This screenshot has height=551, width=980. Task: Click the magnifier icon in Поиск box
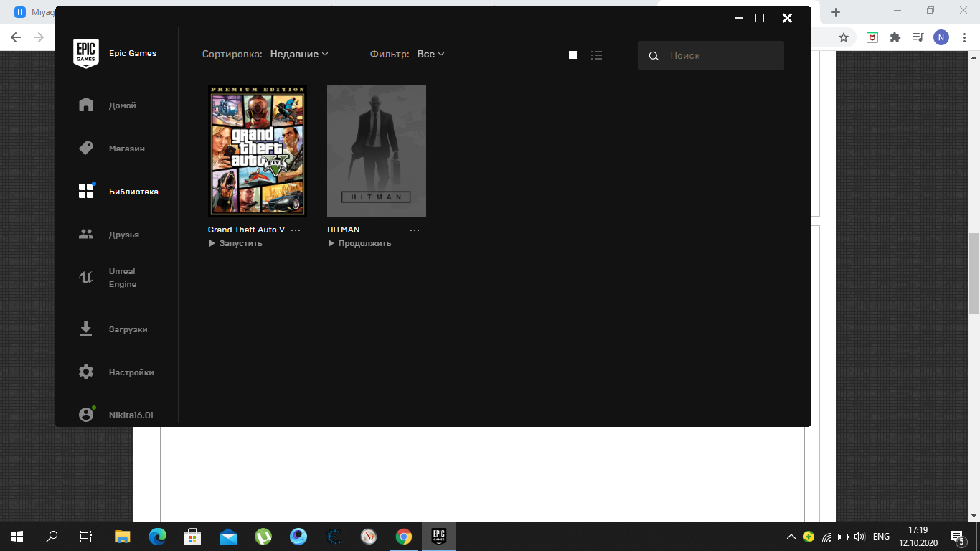654,55
